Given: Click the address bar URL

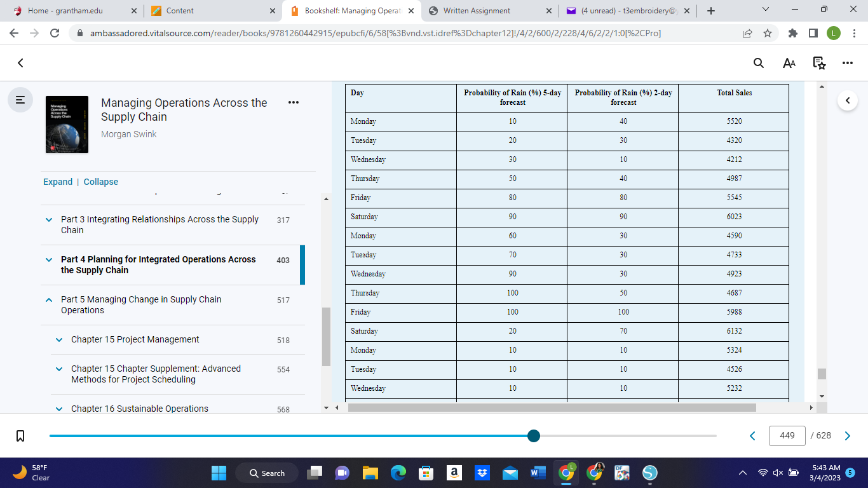Looking at the screenshot, I should click(x=375, y=33).
